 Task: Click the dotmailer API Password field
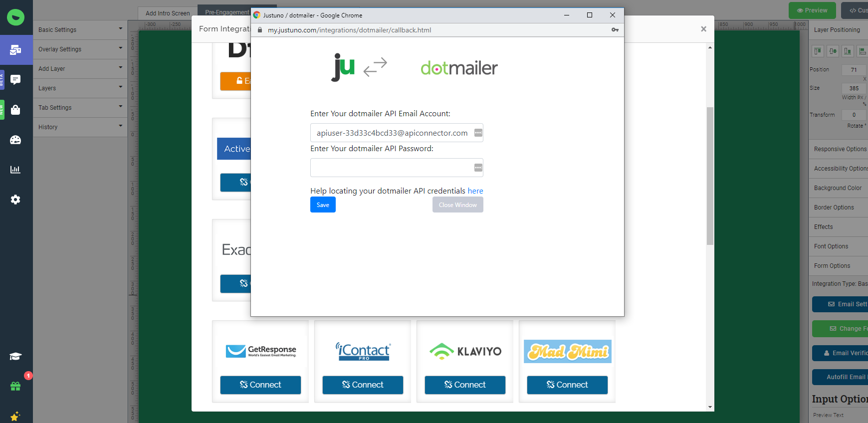point(391,168)
